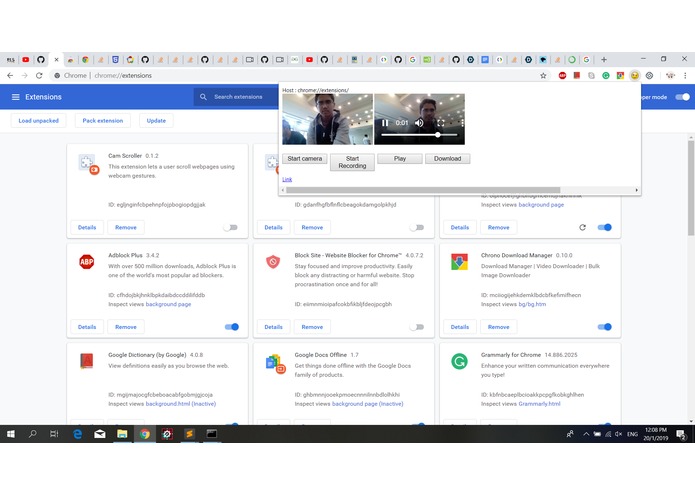Open the user profile avatar icon

click(x=670, y=76)
